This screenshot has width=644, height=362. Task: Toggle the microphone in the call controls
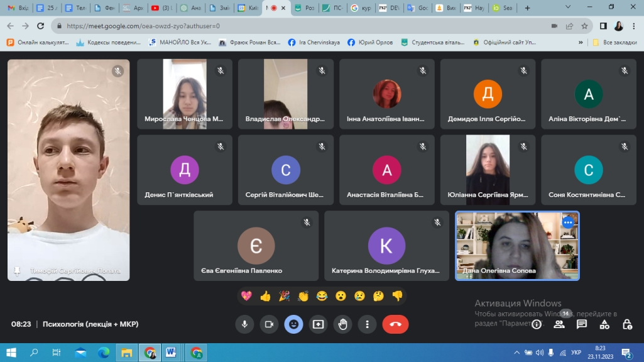pos(244,324)
